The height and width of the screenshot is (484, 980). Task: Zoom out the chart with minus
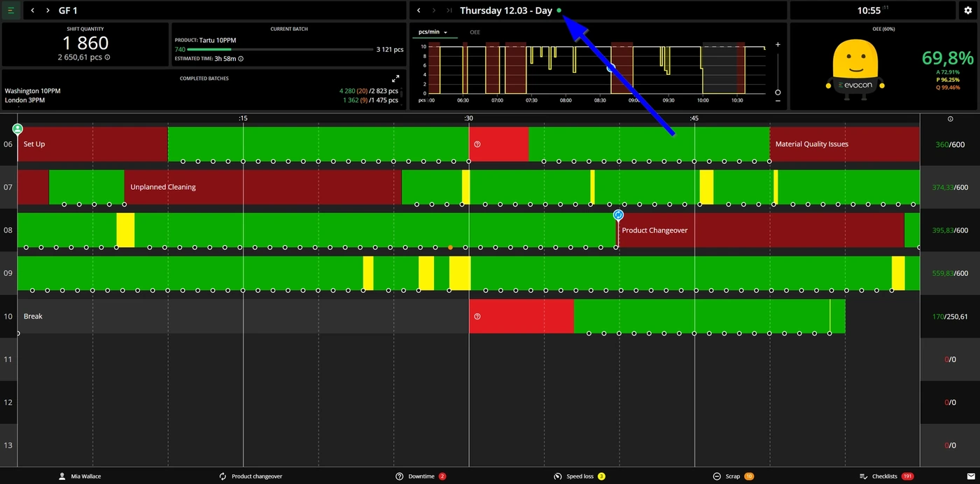(778, 102)
